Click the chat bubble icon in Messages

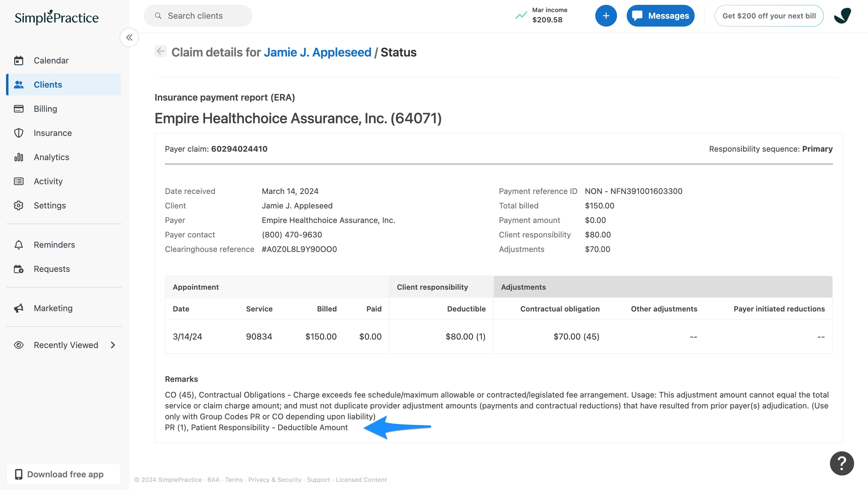tap(637, 15)
